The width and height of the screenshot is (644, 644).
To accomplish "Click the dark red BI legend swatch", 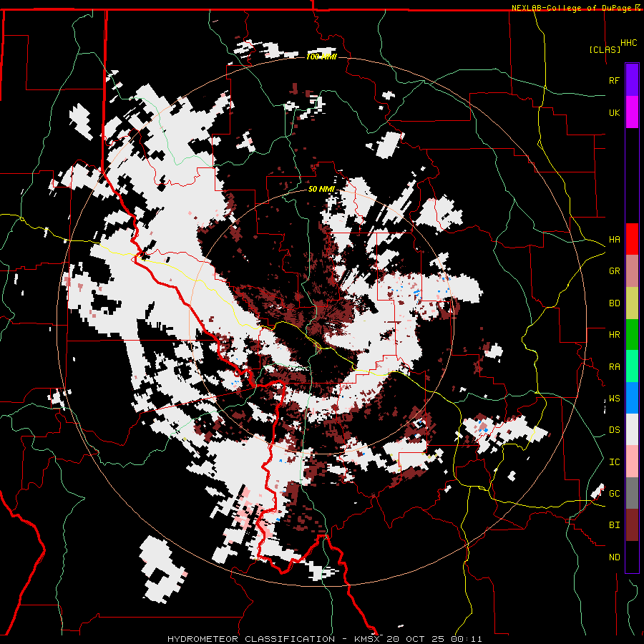I will click(x=632, y=525).
